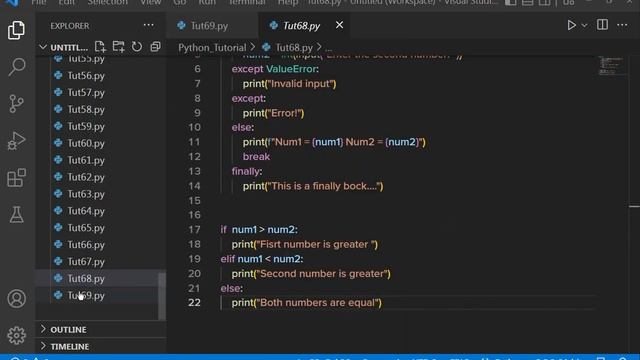Create a new file in Explorer
The height and width of the screenshot is (360, 640).
100,47
